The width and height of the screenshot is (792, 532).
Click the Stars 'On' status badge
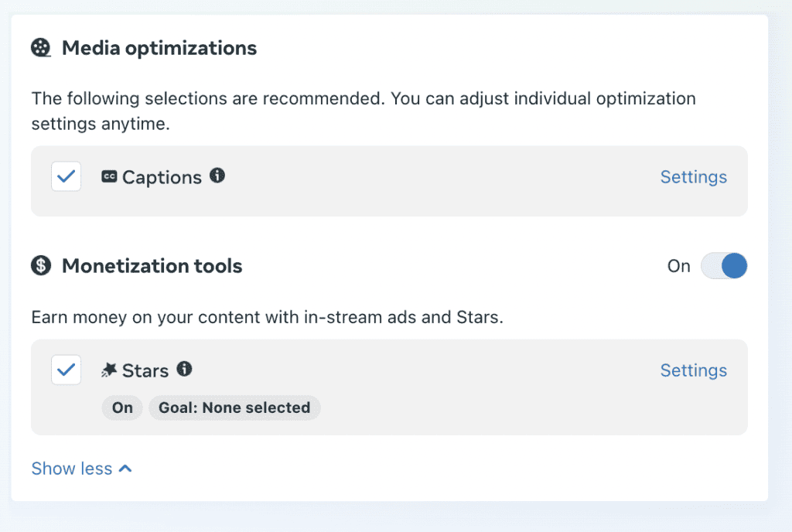[x=122, y=408]
